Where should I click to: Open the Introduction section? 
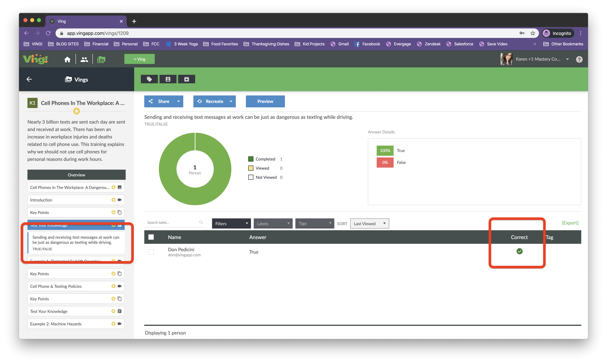click(x=76, y=200)
